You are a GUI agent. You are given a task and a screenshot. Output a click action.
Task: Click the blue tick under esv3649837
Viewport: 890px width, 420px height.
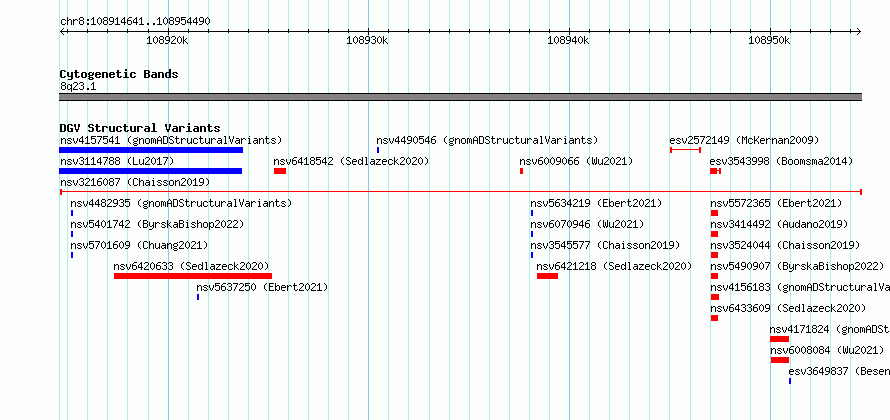[790, 381]
